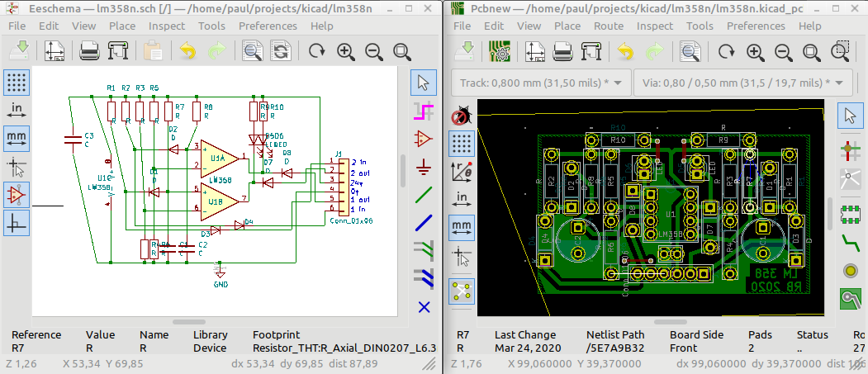Click Pcbnew vertical scrollbar thumb
868x374 pixels.
pyautogui.click(x=830, y=214)
